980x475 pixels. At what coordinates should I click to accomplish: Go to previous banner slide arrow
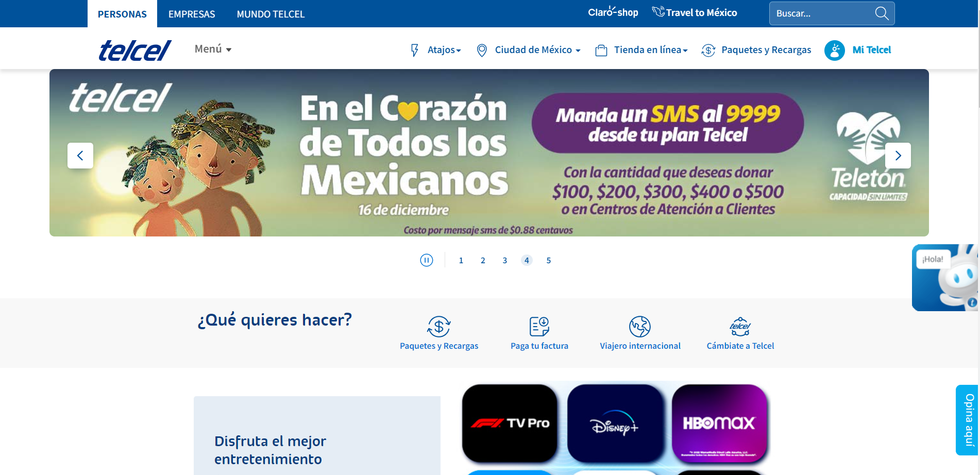tap(80, 156)
